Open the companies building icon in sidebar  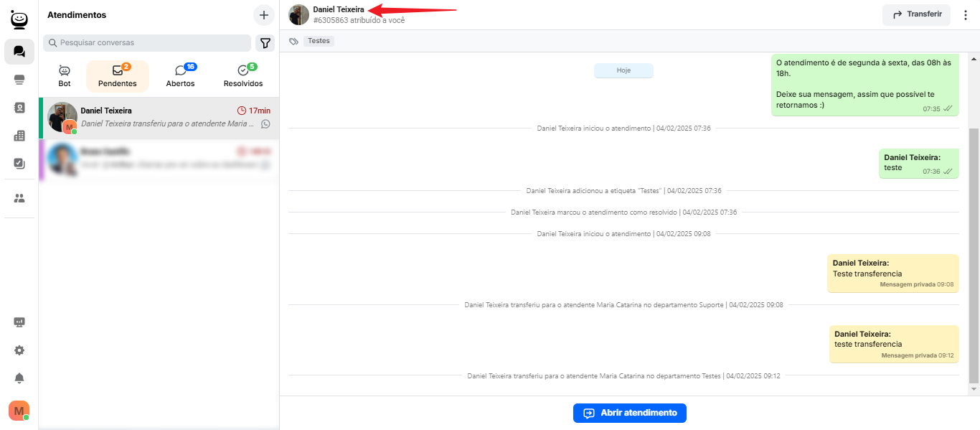19,136
